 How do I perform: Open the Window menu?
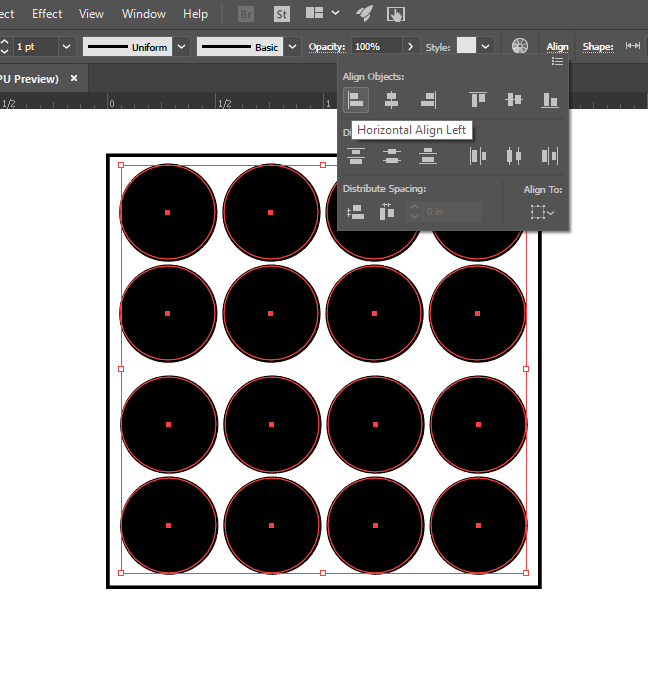tap(144, 14)
